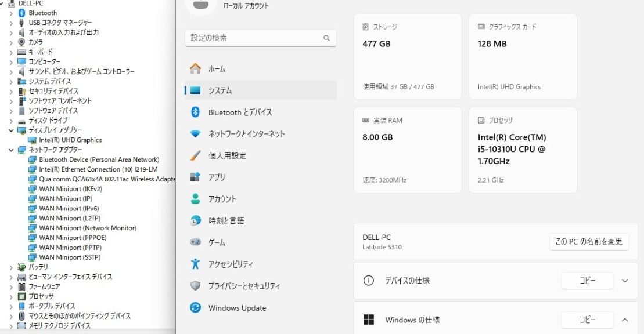
Task: Open the プロセッサ i5-10310U card
Action: [523, 150]
